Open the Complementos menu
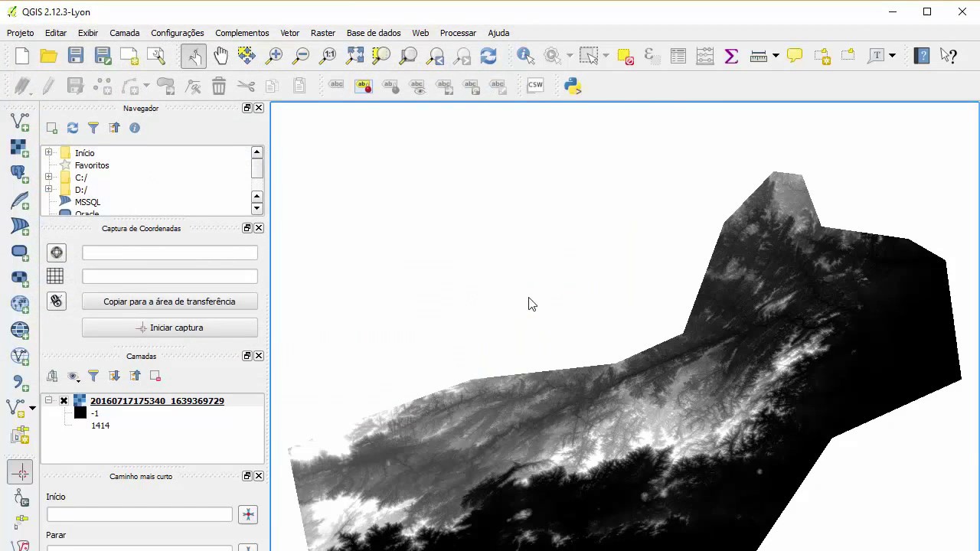This screenshot has width=980, height=551. [242, 33]
